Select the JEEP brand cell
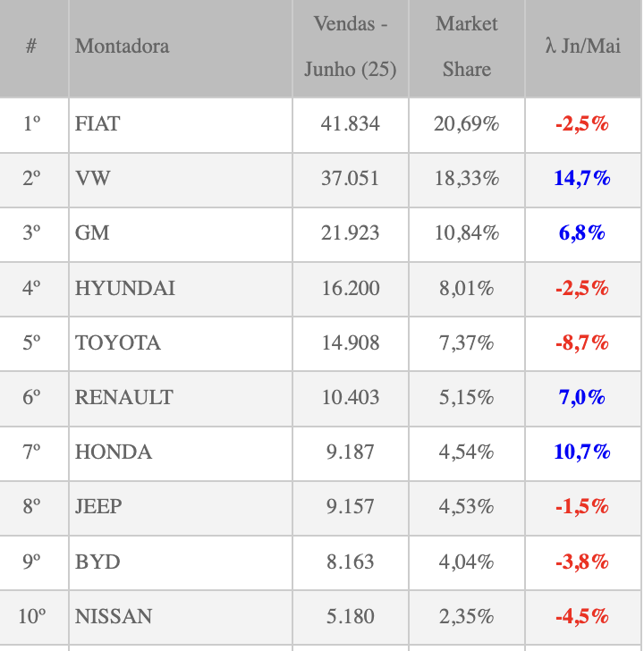The image size is (644, 651). tap(98, 507)
